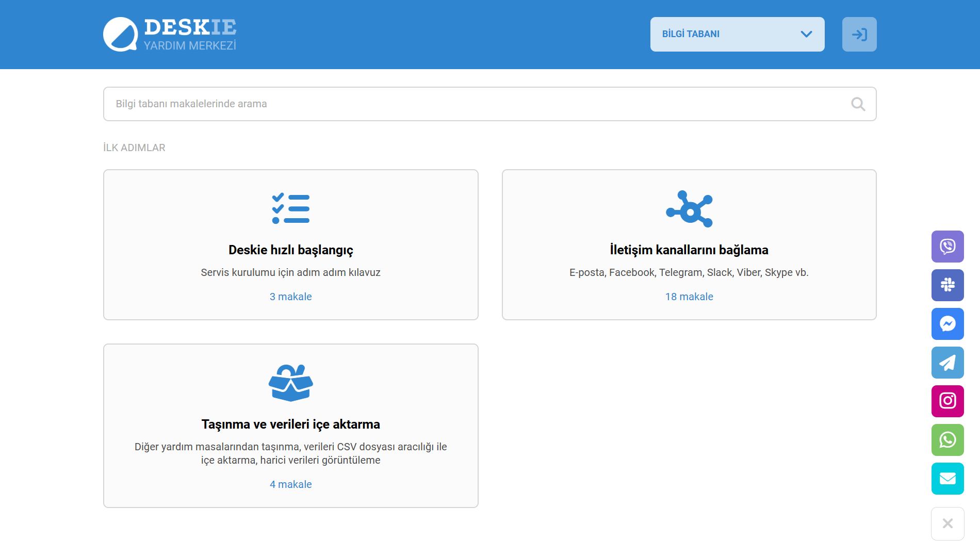Open the 4 makale link
This screenshot has height=556, width=980.
coord(291,484)
